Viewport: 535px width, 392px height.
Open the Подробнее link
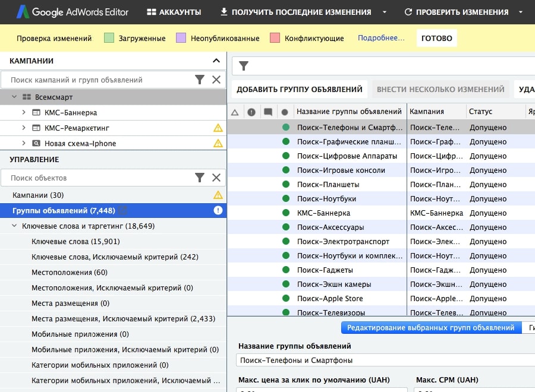pyautogui.click(x=381, y=38)
